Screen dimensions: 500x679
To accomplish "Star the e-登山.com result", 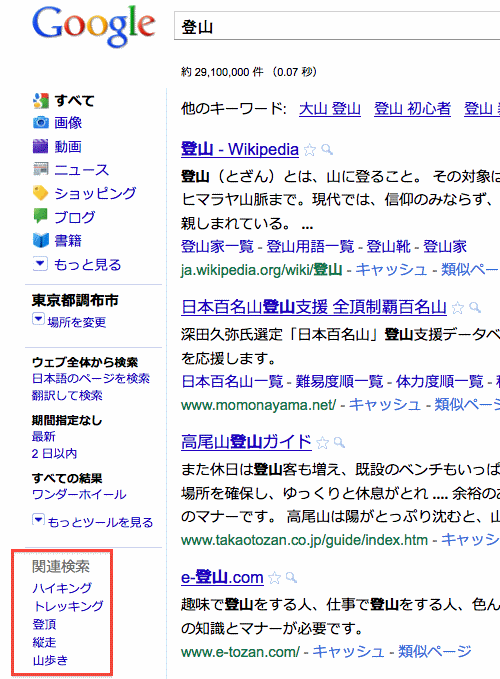I will (274, 578).
